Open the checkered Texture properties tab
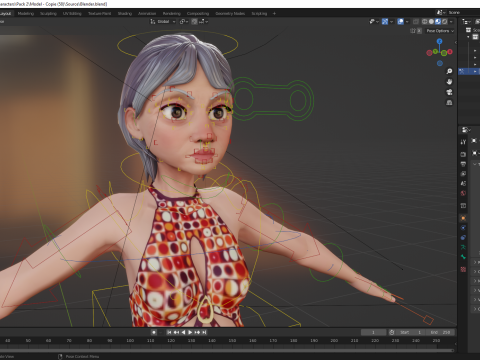 coord(463,269)
